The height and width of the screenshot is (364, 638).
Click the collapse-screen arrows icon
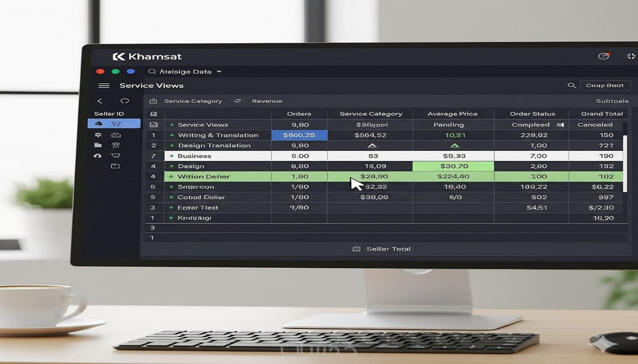(x=631, y=56)
